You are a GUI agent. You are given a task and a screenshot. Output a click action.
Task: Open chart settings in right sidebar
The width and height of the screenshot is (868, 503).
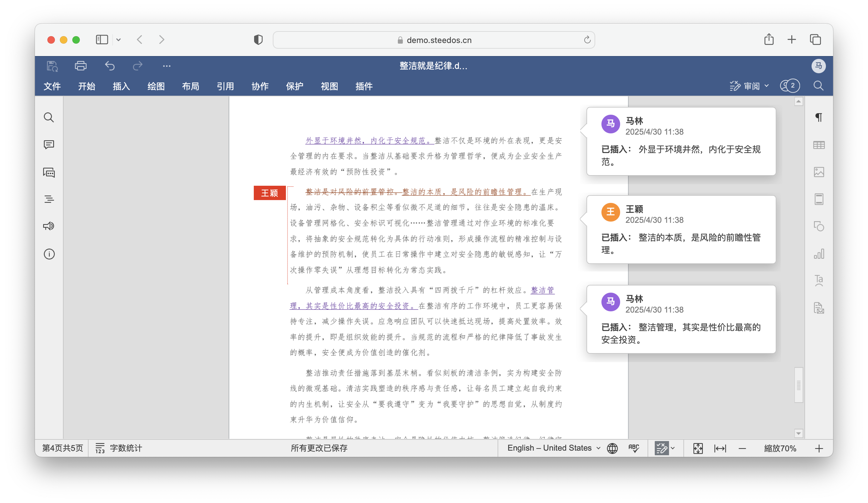click(x=819, y=254)
